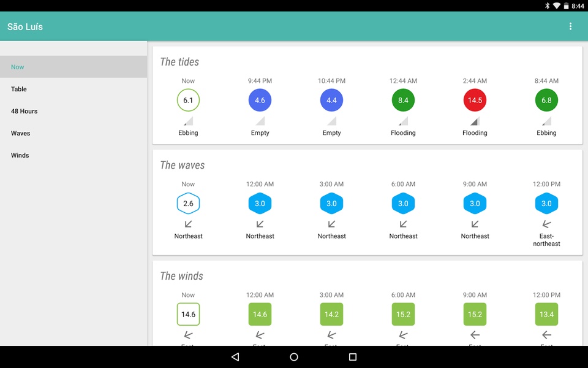Select the 12:00 PM wind square 13.4
This screenshot has height=368, width=588.
(x=546, y=314)
